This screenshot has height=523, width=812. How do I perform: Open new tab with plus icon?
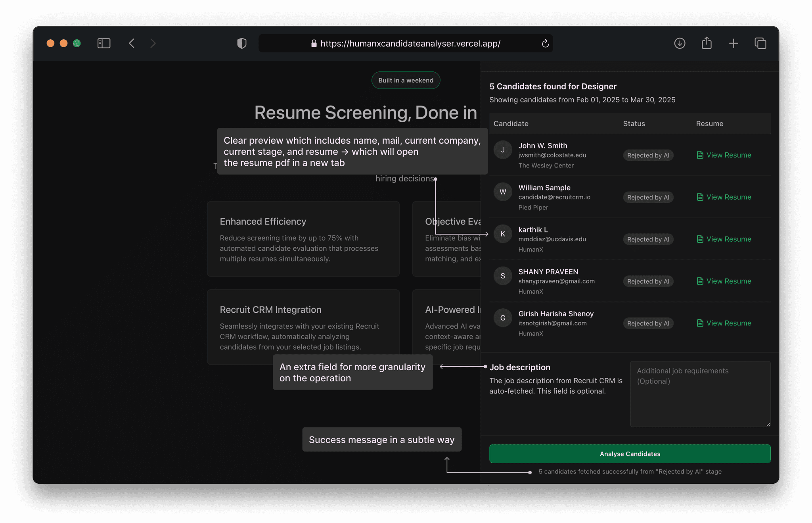[733, 43]
